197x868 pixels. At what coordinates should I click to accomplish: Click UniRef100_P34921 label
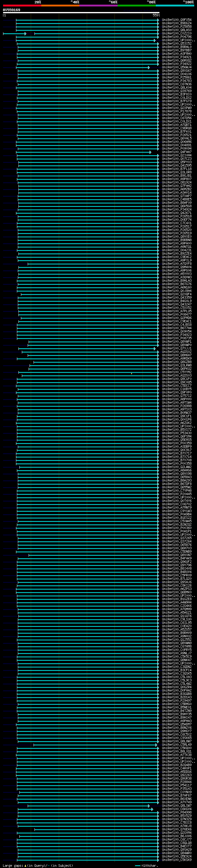click(177, 57)
